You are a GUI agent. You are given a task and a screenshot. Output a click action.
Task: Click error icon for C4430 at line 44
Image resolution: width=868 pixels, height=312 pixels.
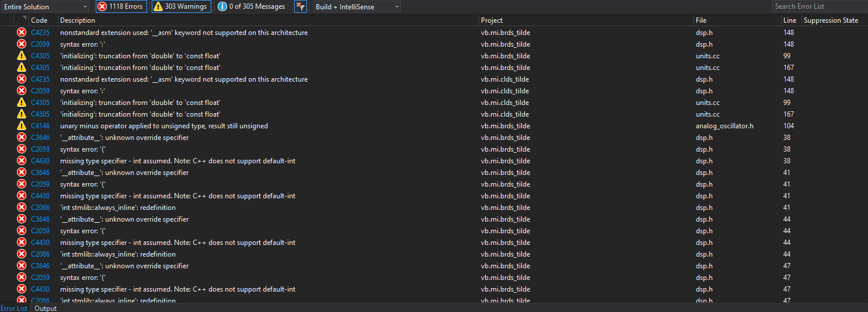(x=22, y=243)
